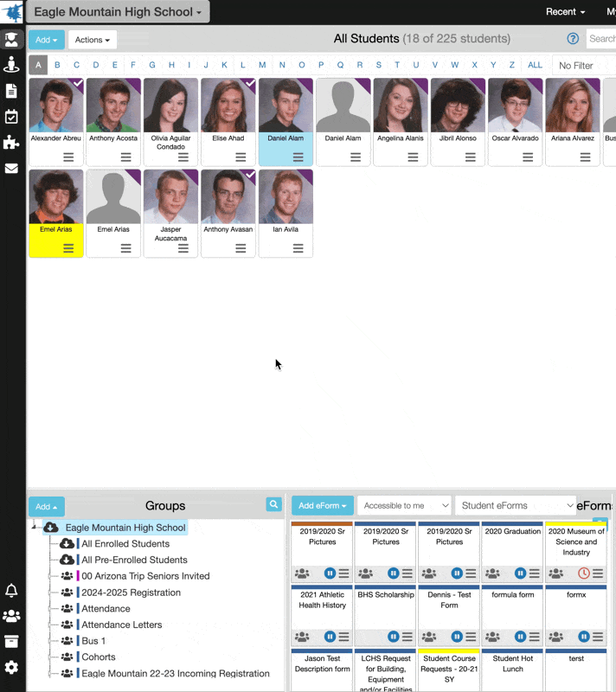Open the Add eForm dropdown
This screenshot has height=692, width=616.
[x=322, y=506]
